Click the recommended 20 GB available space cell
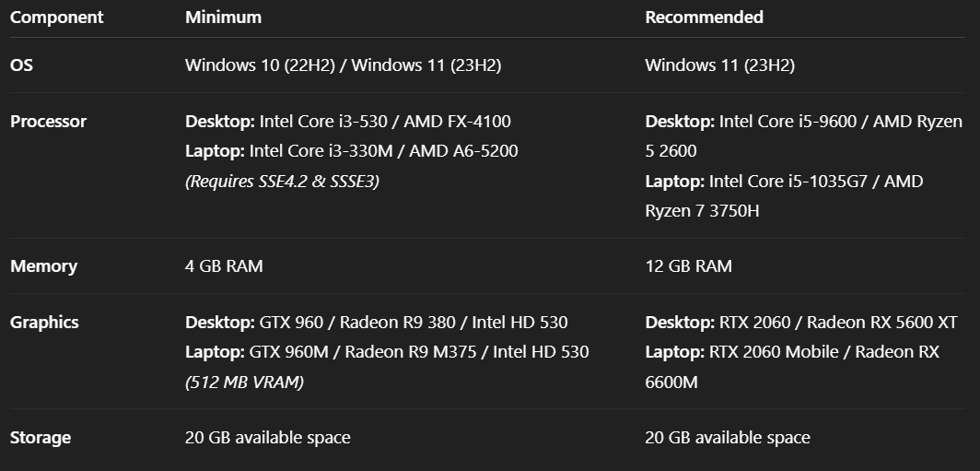This screenshot has height=471, width=980. pos(728,438)
